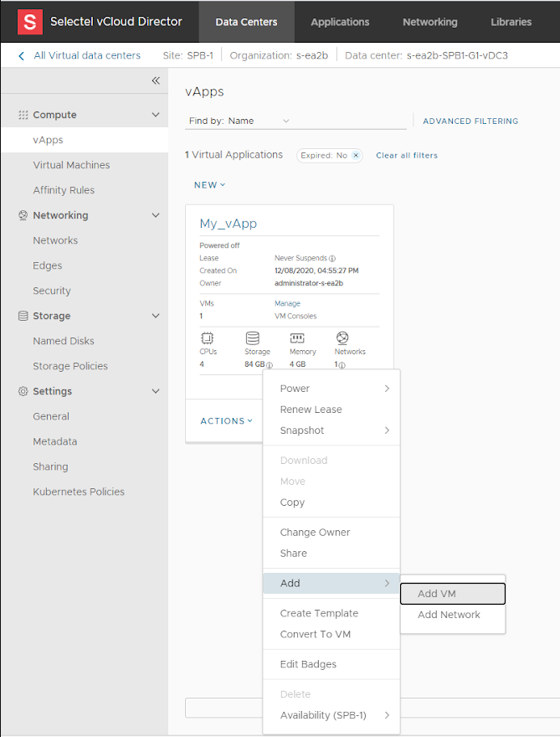Open the Data Centers top tab
Image resolution: width=560 pixels, height=737 pixels.
(246, 22)
